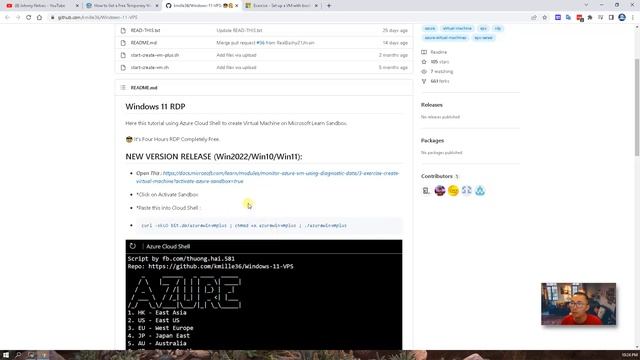Image resolution: width=640 pixels, height=360 pixels.
Task: View the repository forks count
Action: tap(440, 81)
